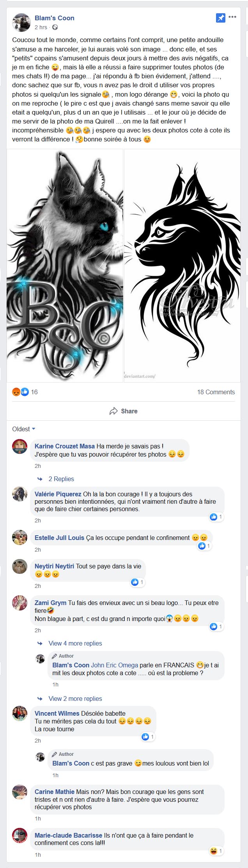Open Zami Grym's profile name

50,603
